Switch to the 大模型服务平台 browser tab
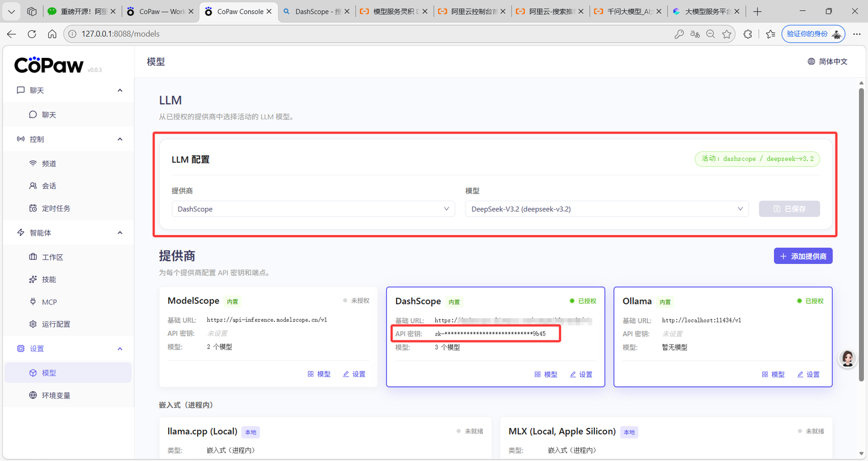This screenshot has height=461, width=868. (x=705, y=11)
